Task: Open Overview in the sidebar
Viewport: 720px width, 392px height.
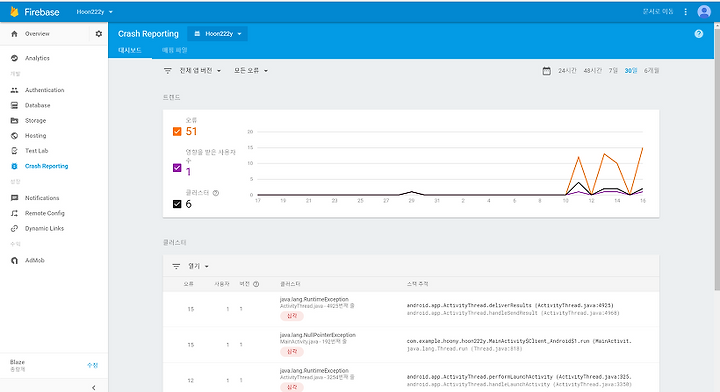Action: 37,34
